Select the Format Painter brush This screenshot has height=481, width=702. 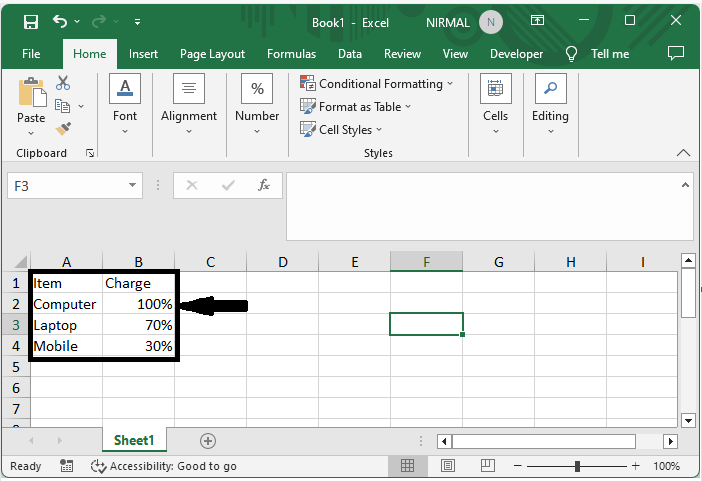pyautogui.click(x=63, y=129)
